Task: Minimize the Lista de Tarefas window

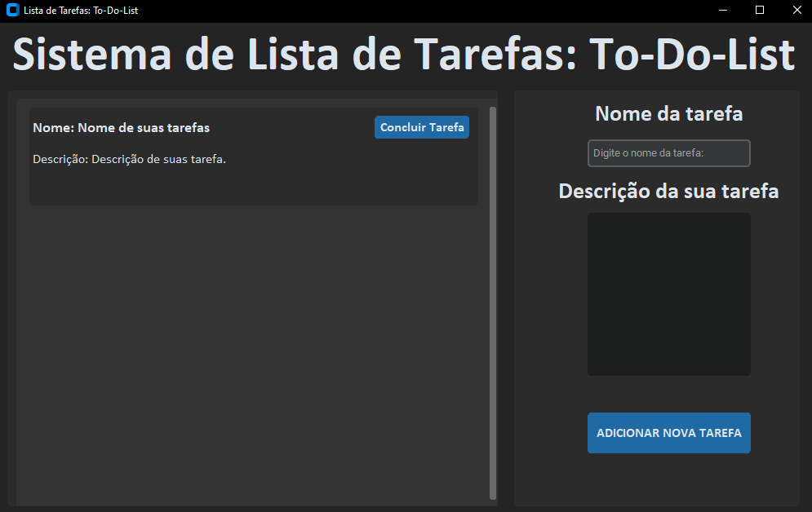Action: pyautogui.click(x=723, y=10)
